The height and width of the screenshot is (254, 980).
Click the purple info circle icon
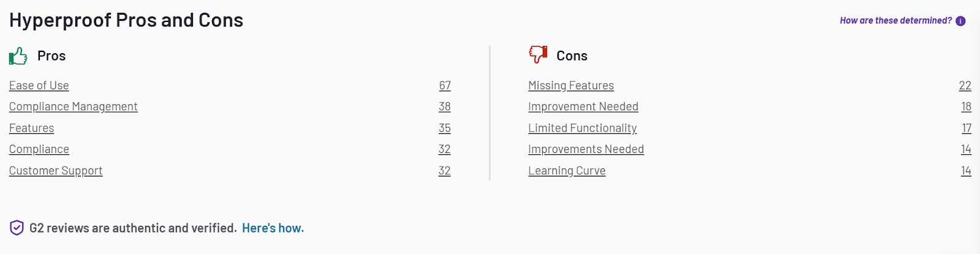tap(960, 21)
